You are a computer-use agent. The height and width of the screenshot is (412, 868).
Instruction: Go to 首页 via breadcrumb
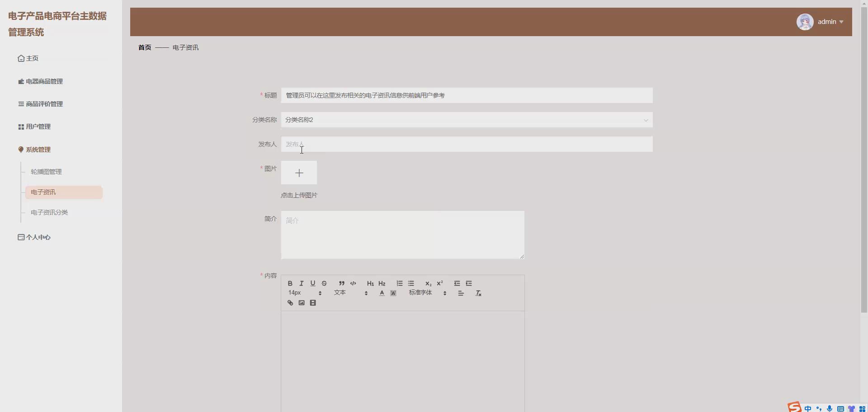(145, 47)
